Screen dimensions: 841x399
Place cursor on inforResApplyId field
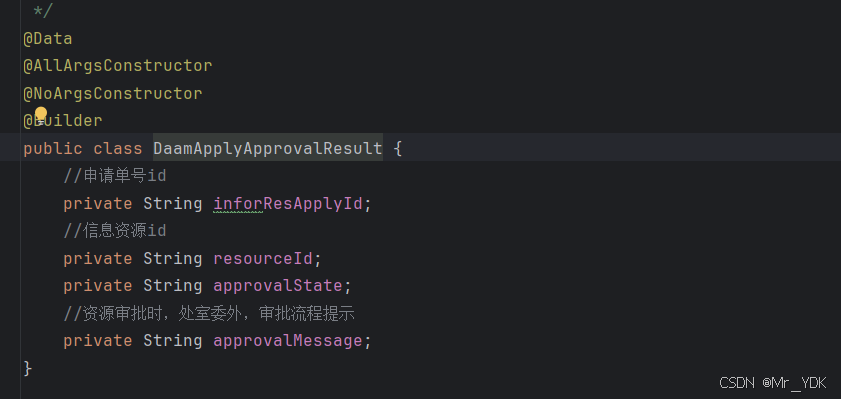coord(288,204)
